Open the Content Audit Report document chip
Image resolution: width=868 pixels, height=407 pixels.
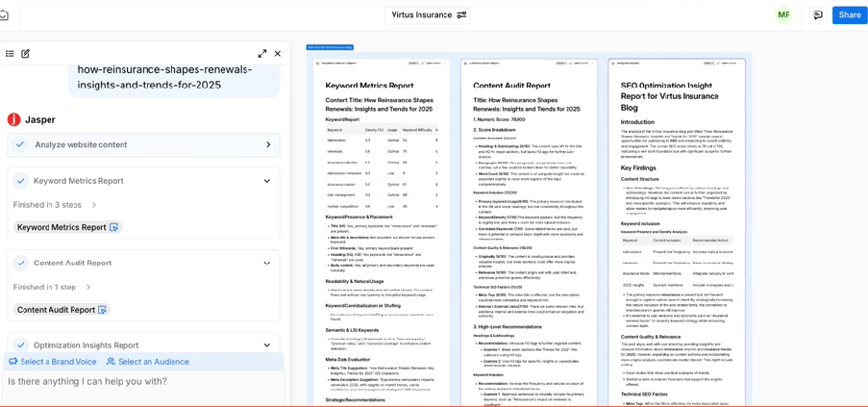point(62,310)
